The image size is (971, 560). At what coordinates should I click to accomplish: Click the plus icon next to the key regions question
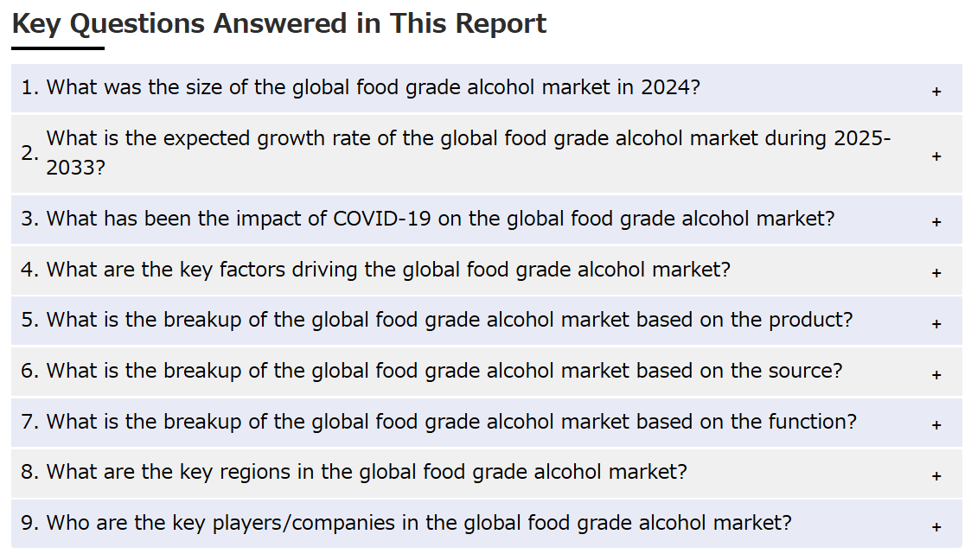936,476
